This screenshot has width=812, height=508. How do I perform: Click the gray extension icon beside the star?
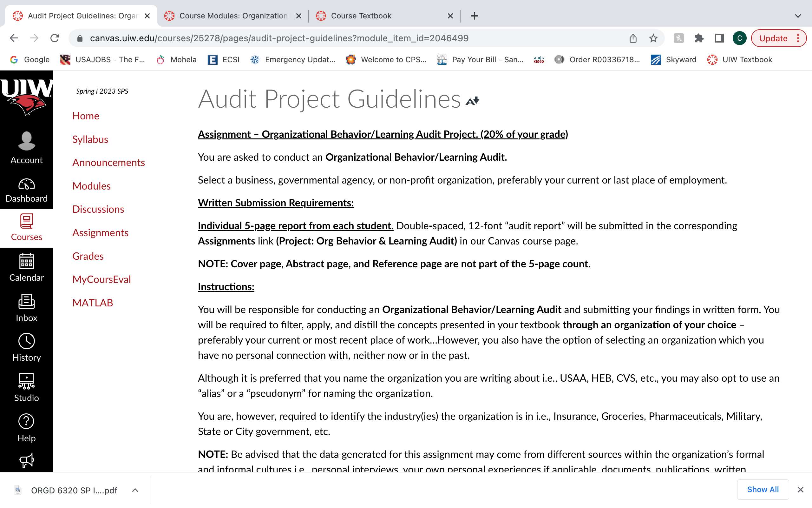(x=678, y=38)
